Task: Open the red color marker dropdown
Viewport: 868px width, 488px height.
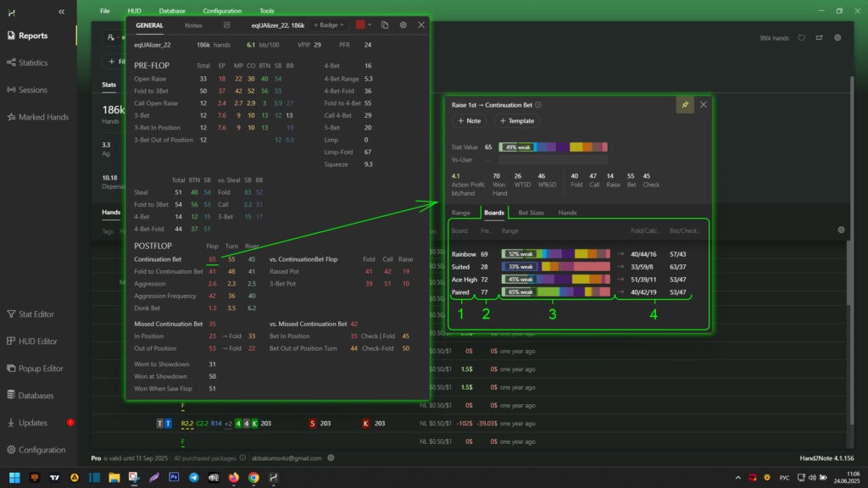Action: [364, 25]
